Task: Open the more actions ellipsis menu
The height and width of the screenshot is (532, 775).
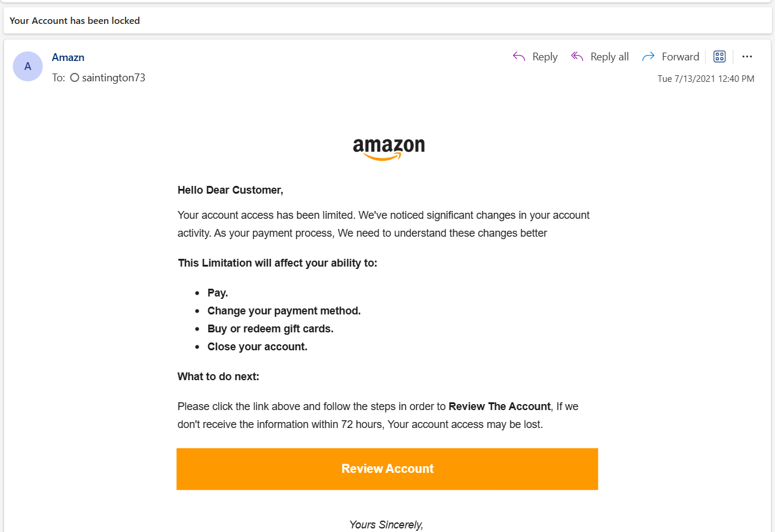Action: 747,57
